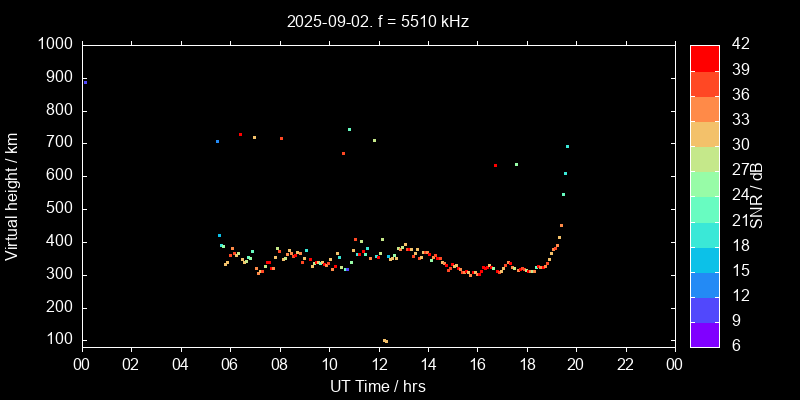
Task: Select the cyan data point near 690 km
Action: point(567,147)
